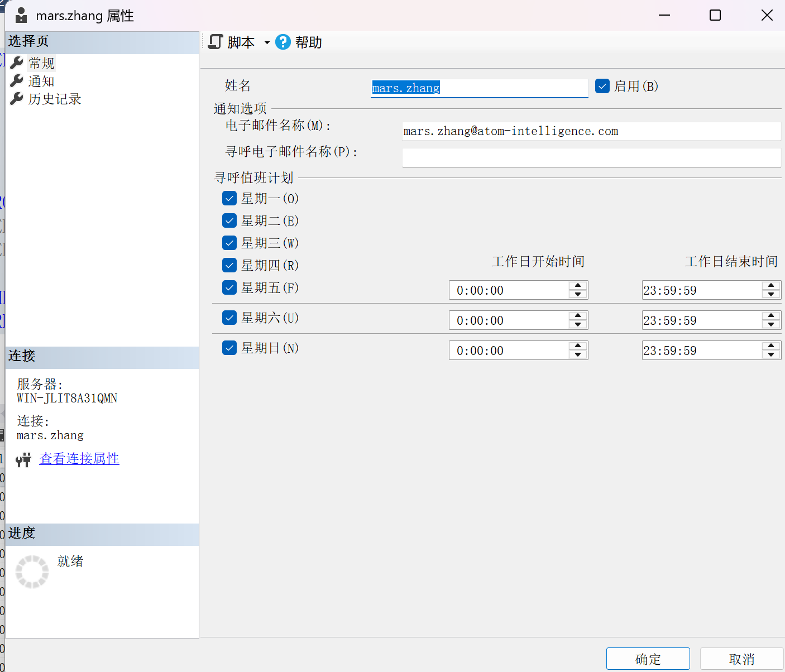Uncheck 星期三(W) checkbox
785x672 pixels.
pyautogui.click(x=229, y=243)
